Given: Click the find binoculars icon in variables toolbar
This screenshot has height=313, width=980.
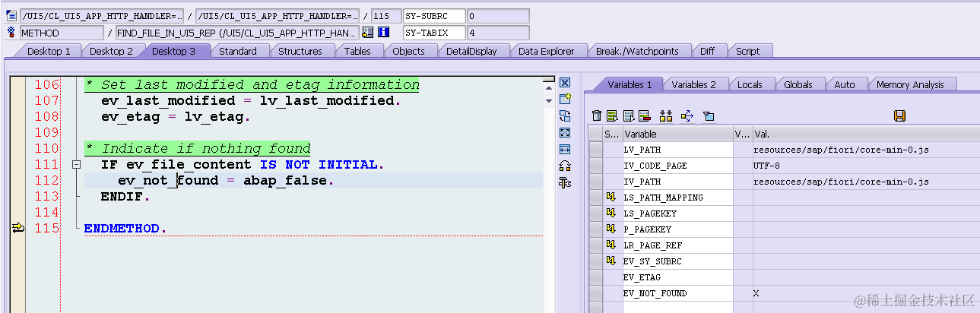Looking at the screenshot, I should pyautogui.click(x=666, y=115).
